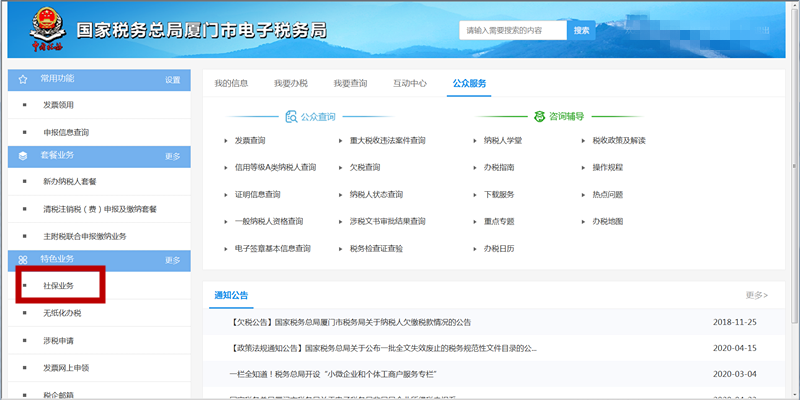800x400 pixels.
Task: Open 办税日历 link
Action: [499, 248]
